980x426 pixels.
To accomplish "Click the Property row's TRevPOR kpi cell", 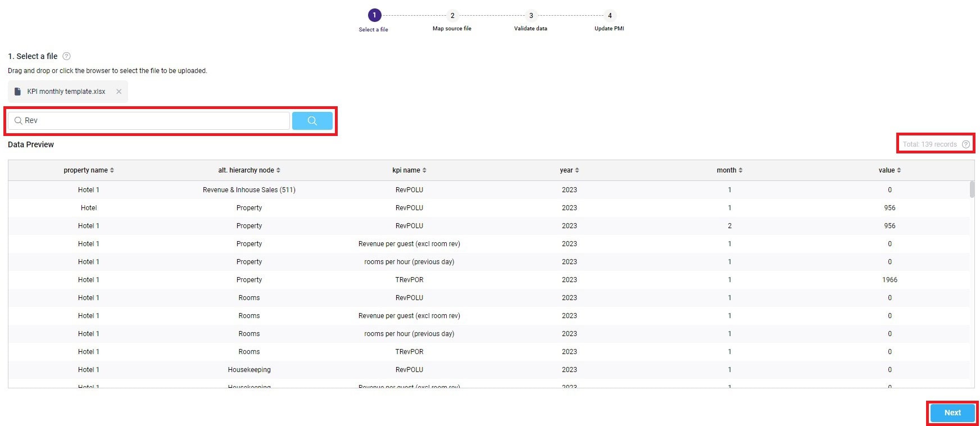I will 409,280.
